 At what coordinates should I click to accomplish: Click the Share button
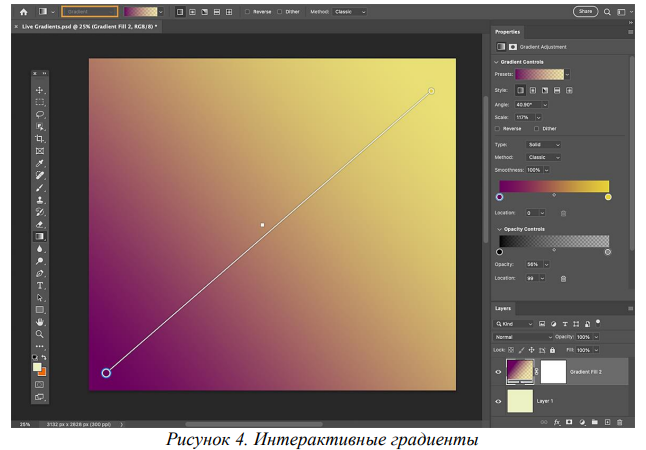585,12
